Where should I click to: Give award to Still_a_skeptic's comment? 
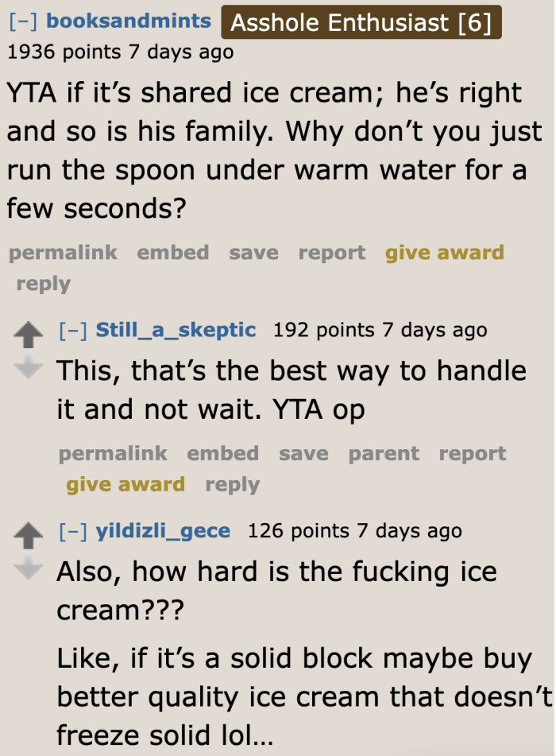(x=125, y=484)
